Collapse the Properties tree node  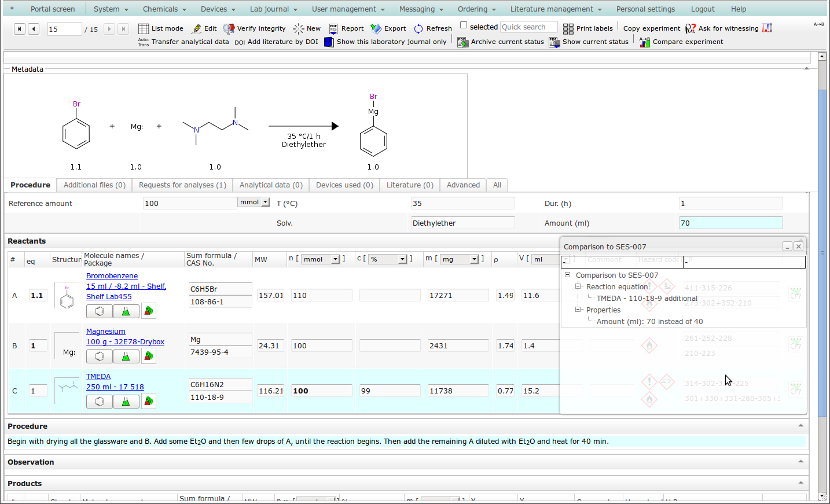tap(578, 310)
